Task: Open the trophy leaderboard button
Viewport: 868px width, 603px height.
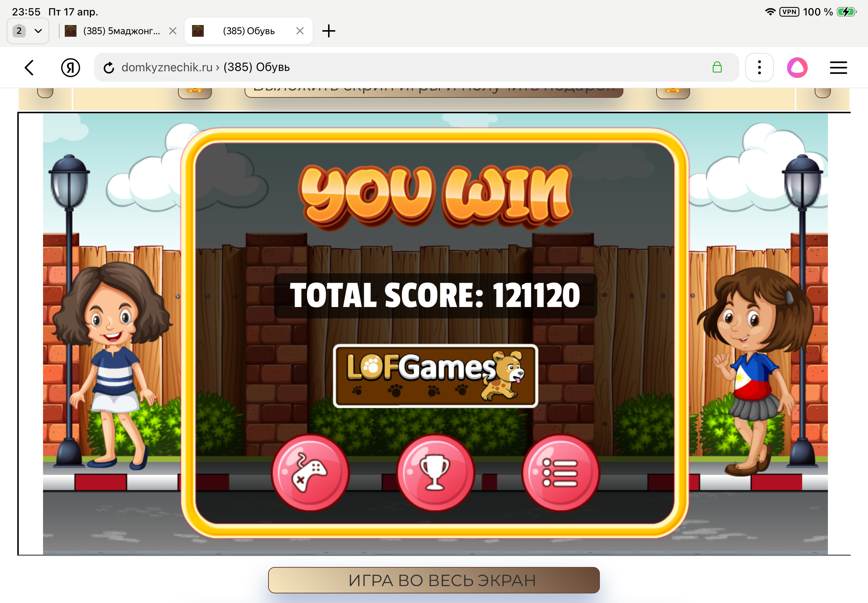Action: click(435, 472)
